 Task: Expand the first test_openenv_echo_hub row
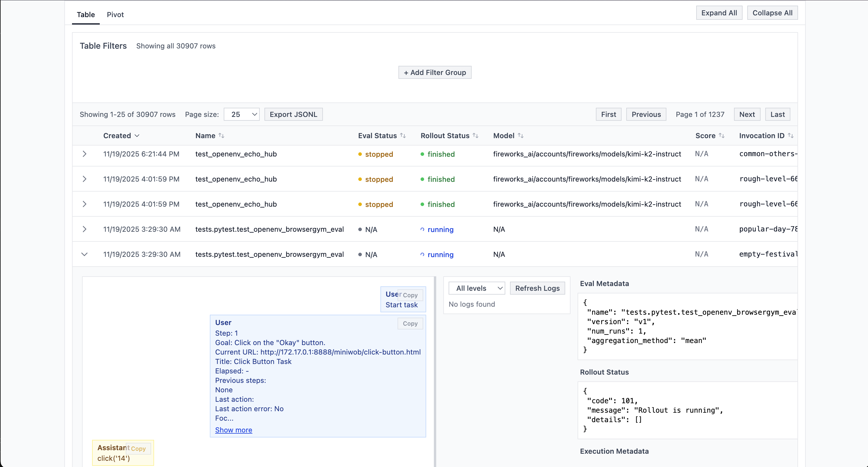pyautogui.click(x=84, y=154)
